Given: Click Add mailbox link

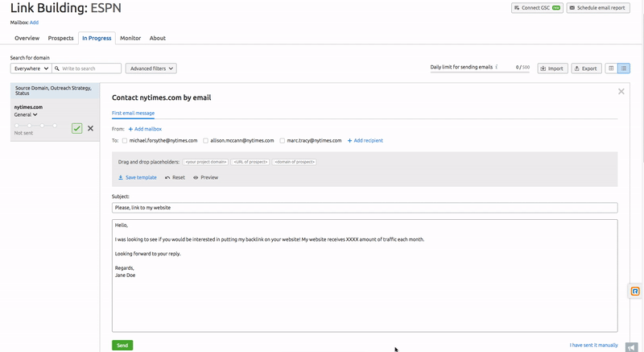Looking at the screenshot, I should [x=145, y=129].
